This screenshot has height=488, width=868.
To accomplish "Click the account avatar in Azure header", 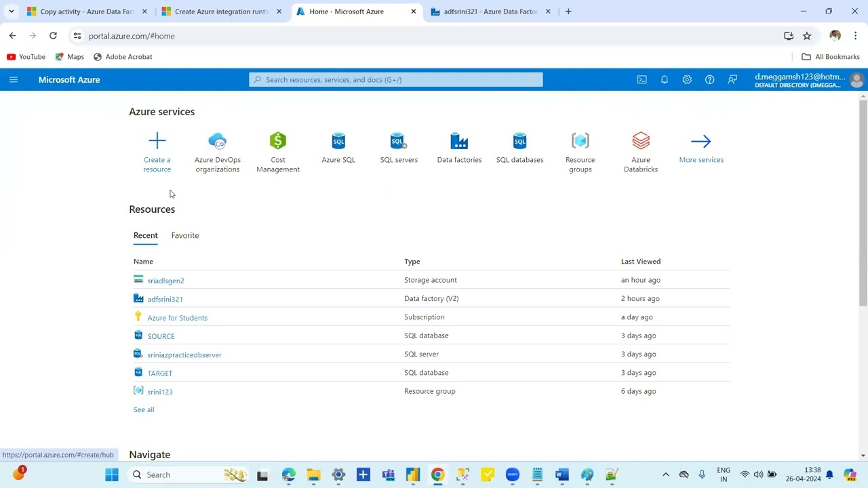I will (856, 80).
